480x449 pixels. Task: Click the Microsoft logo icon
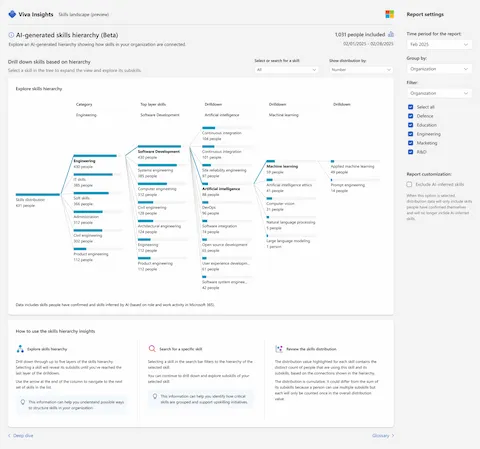[x=389, y=14]
